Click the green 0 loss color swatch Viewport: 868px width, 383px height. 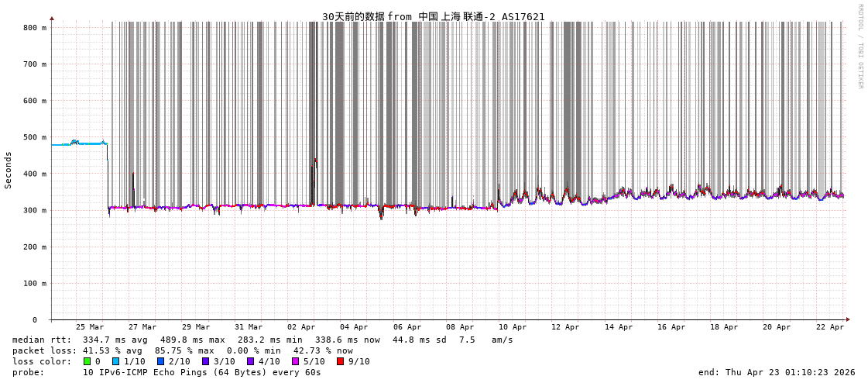(87, 361)
